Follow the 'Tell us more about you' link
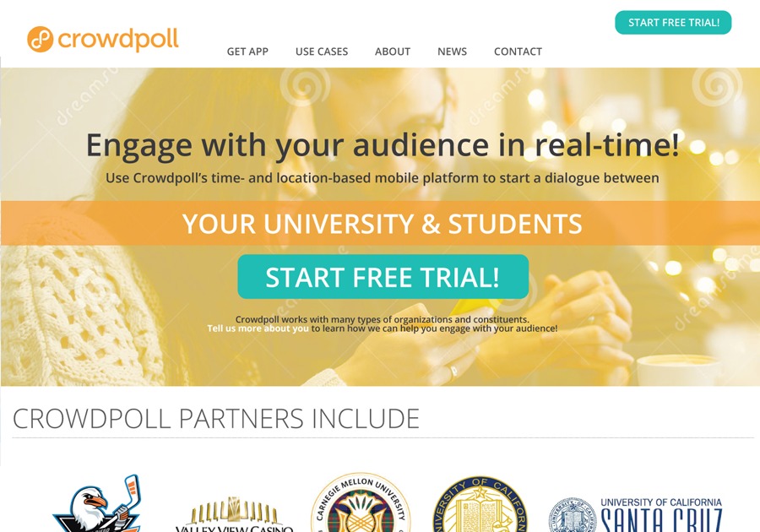The image size is (760, 532). tap(258, 328)
